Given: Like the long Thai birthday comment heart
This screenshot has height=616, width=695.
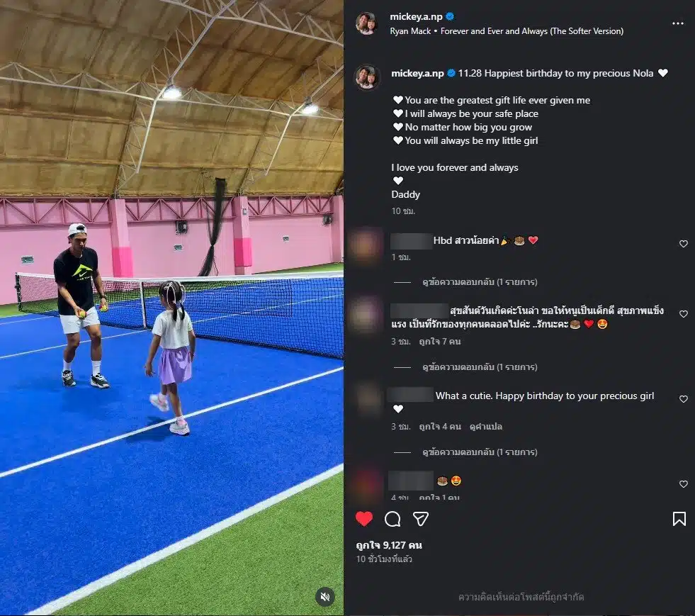Looking at the screenshot, I should [x=684, y=313].
